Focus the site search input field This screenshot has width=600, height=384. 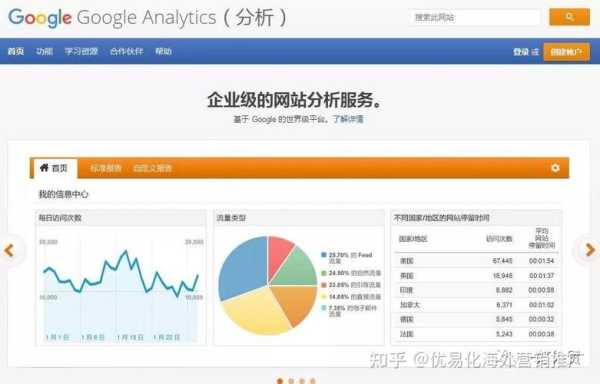pyautogui.click(x=475, y=18)
